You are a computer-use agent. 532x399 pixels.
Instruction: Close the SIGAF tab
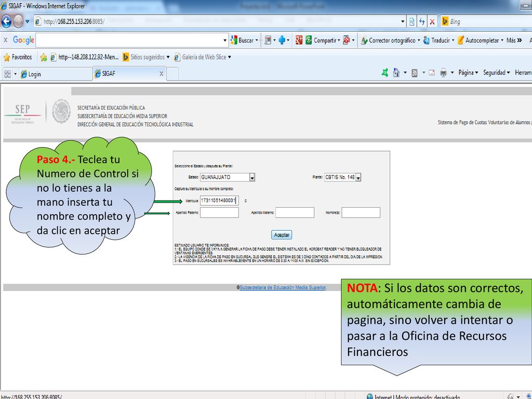[x=161, y=73]
